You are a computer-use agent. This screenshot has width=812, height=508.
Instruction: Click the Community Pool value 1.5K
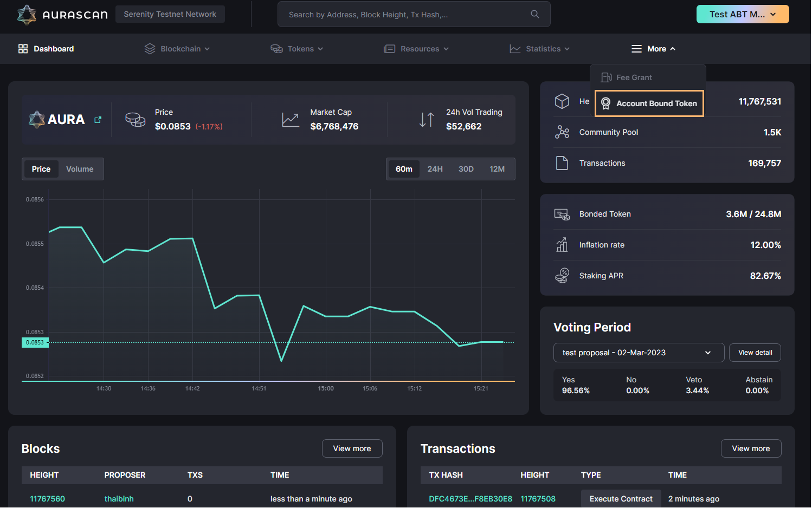click(x=772, y=132)
